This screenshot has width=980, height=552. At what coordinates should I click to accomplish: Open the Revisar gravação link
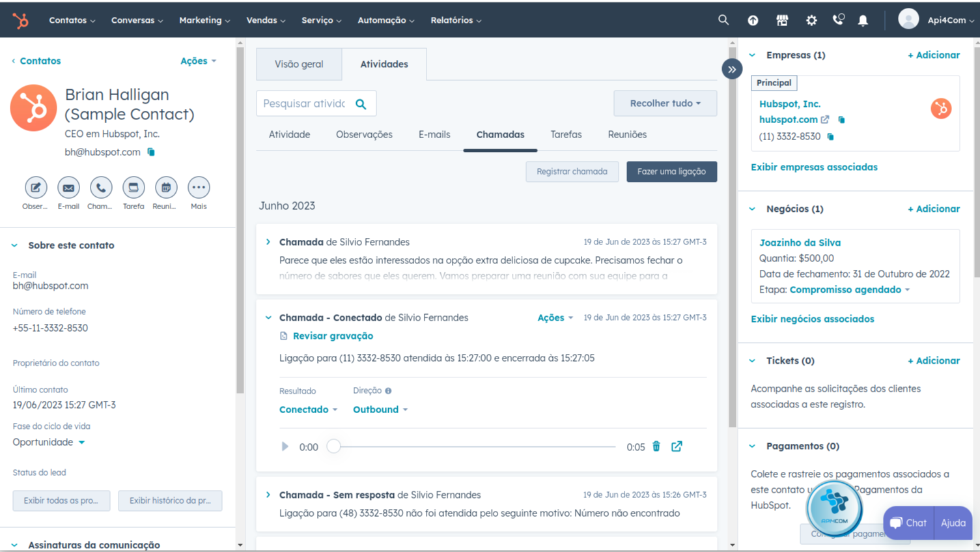tap(333, 336)
